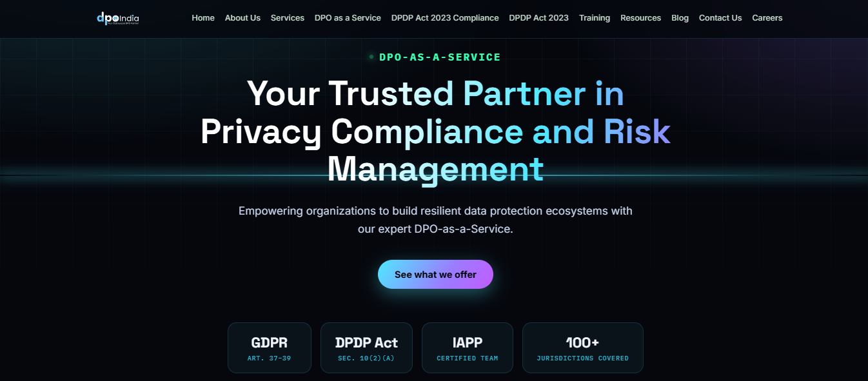The height and width of the screenshot is (381, 868).
Task: Go to the Blog
Action: pyautogui.click(x=680, y=18)
